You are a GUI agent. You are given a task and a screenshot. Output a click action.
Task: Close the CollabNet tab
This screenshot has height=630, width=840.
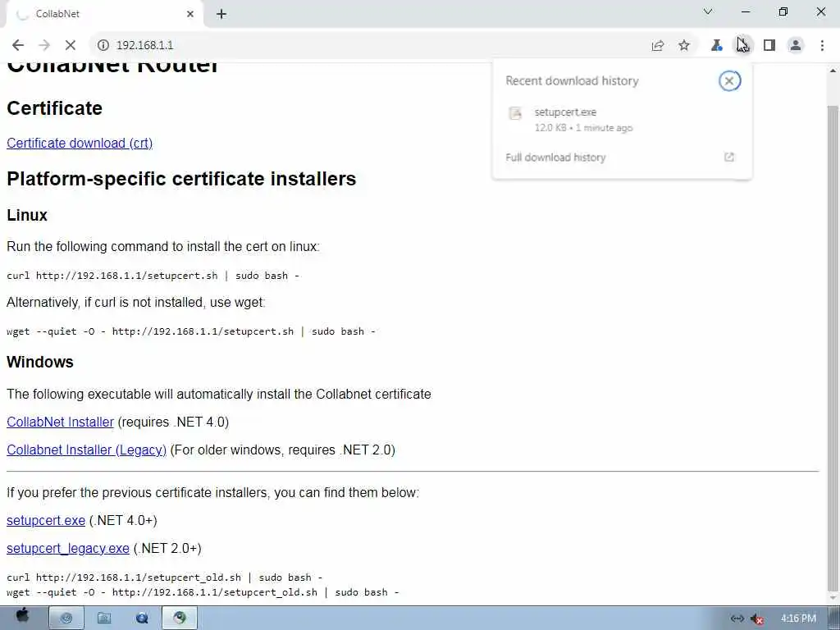[190, 14]
